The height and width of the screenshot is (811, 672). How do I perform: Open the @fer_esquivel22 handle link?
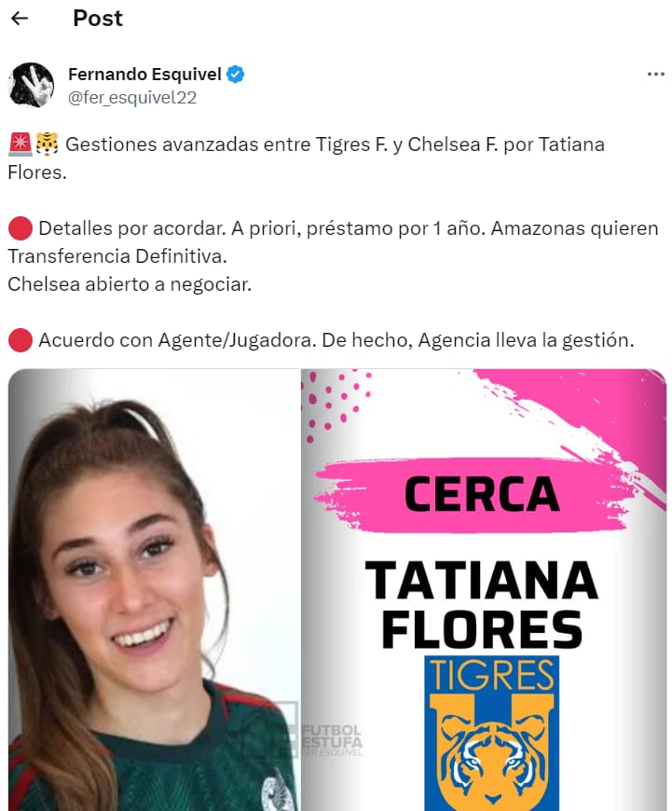click(132, 97)
